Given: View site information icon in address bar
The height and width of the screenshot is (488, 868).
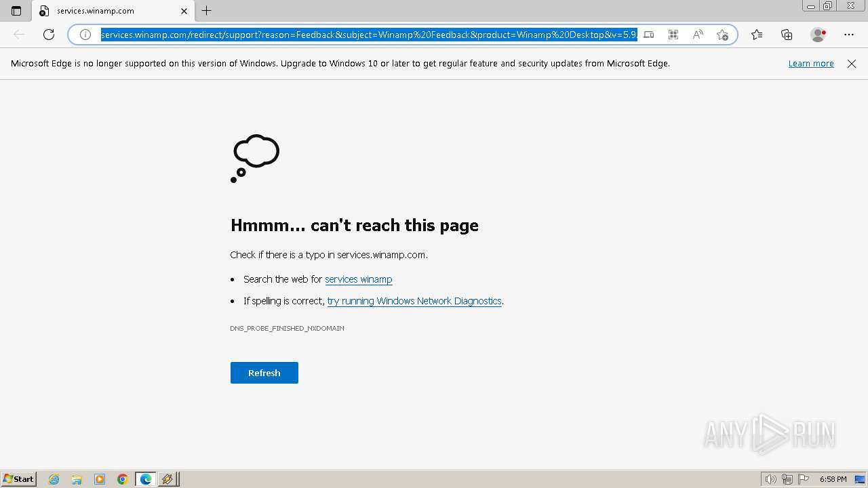Looking at the screenshot, I should [85, 35].
